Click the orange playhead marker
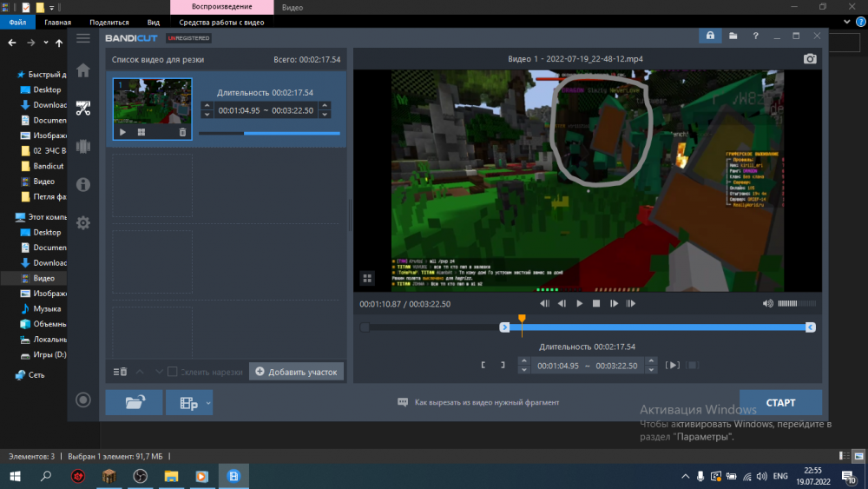868x489 pixels. pos(522,319)
